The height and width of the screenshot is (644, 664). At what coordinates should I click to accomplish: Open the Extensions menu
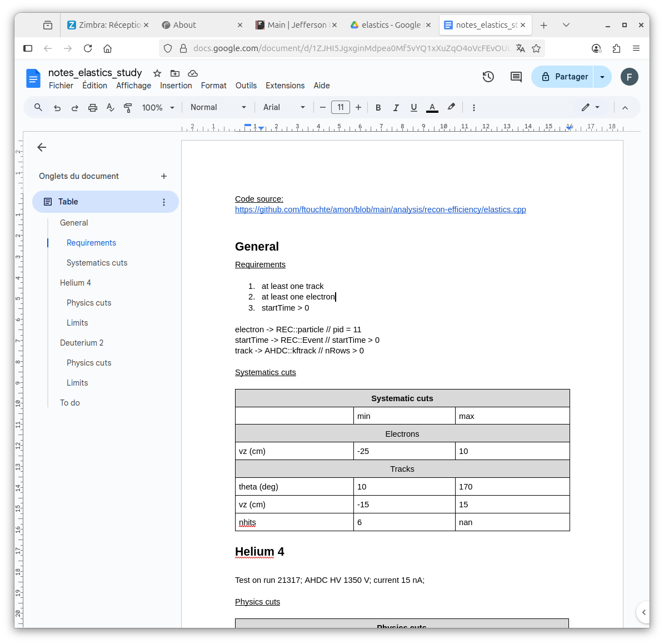(285, 86)
